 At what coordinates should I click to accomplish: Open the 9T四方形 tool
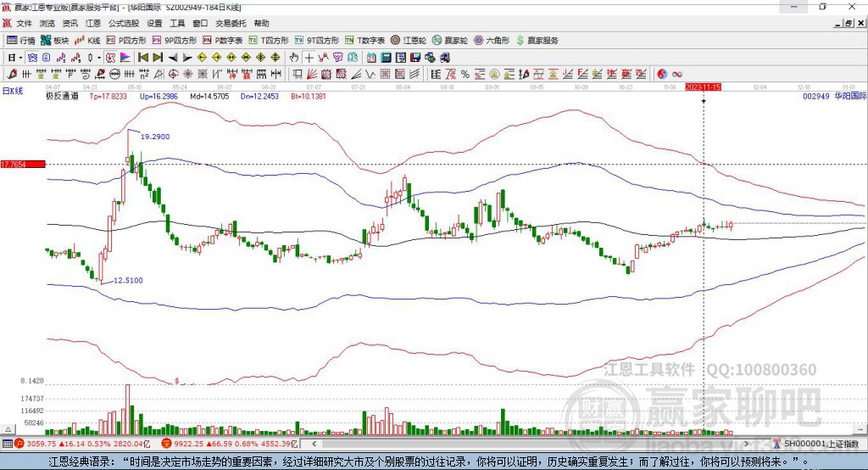click(x=317, y=41)
